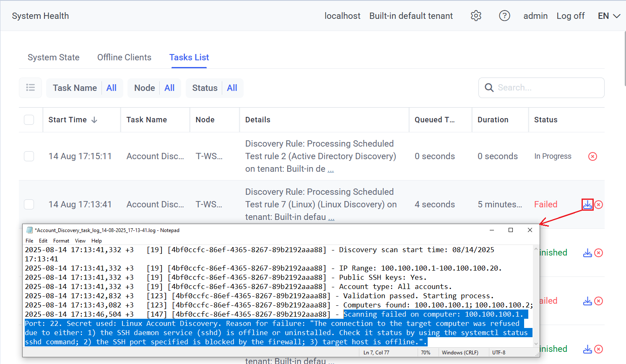
Task: Download log for the Failed Linux task
Action: 587,204
